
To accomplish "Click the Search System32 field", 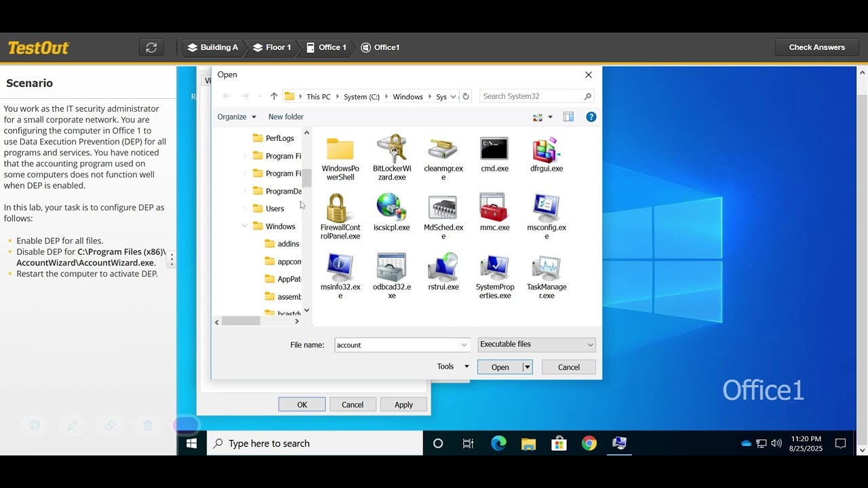I will point(537,96).
